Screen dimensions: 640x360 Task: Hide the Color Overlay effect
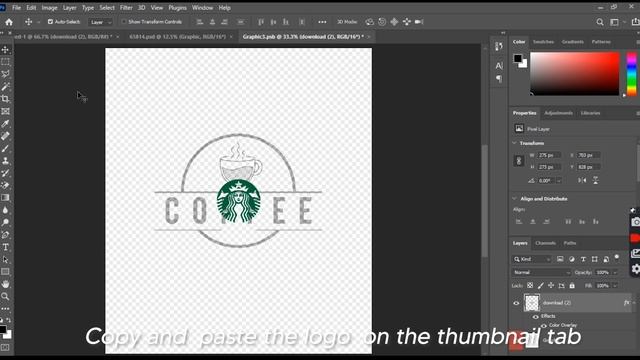543,325
